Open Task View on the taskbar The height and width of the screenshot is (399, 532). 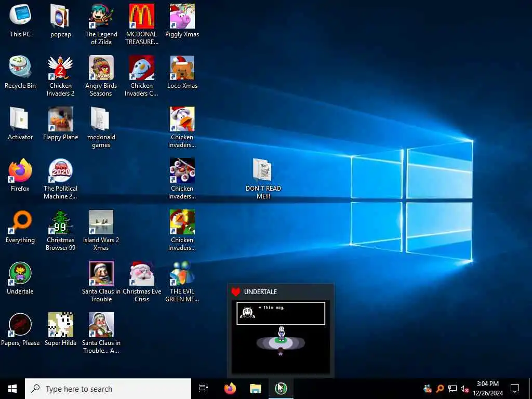(204, 389)
